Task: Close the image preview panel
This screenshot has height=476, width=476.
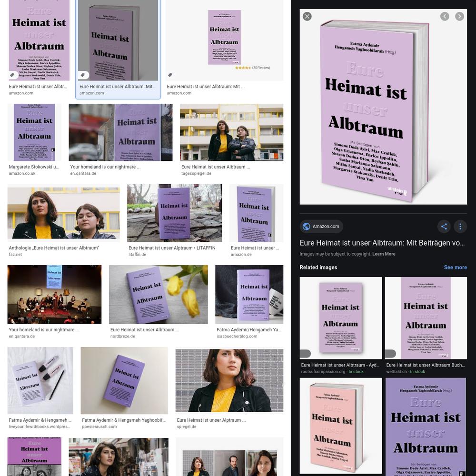Action: click(x=307, y=16)
